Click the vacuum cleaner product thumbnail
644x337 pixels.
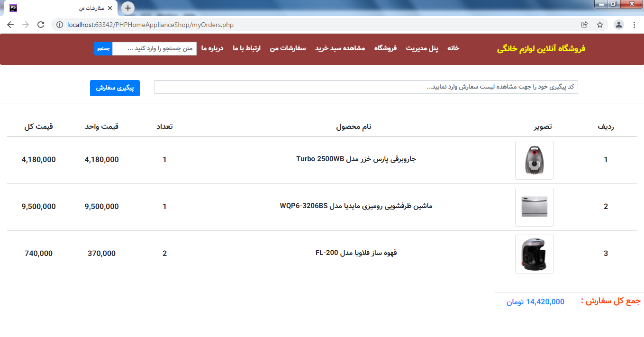(x=534, y=160)
